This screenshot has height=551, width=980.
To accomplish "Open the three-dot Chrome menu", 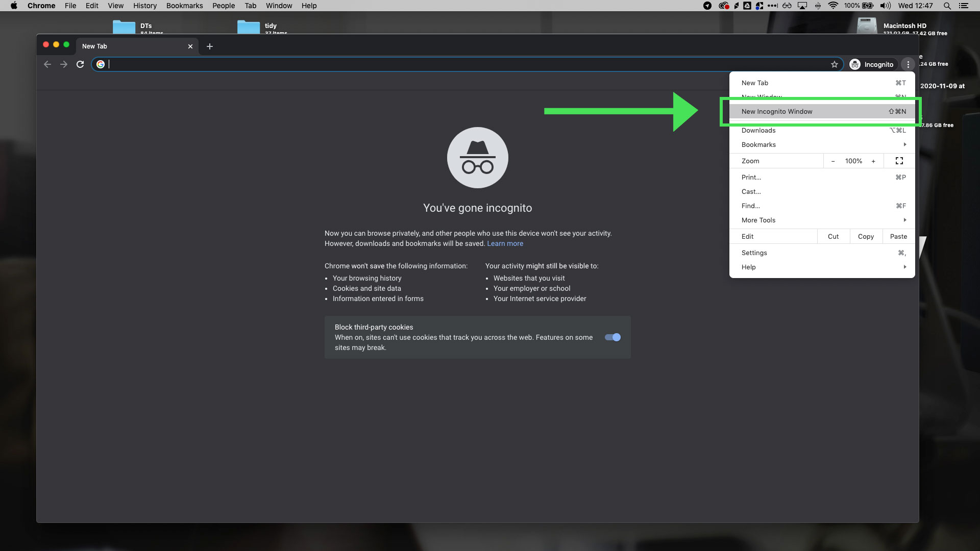I will 908,64.
